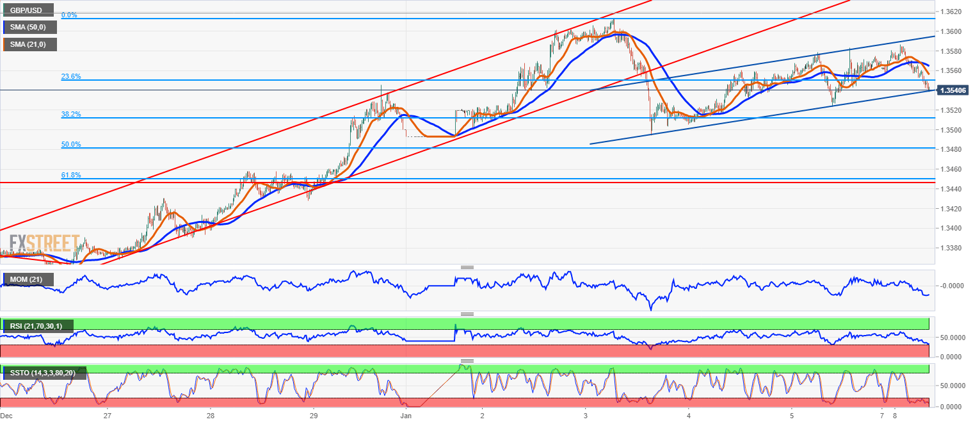Click the 4 date label on time axis

[688, 416]
